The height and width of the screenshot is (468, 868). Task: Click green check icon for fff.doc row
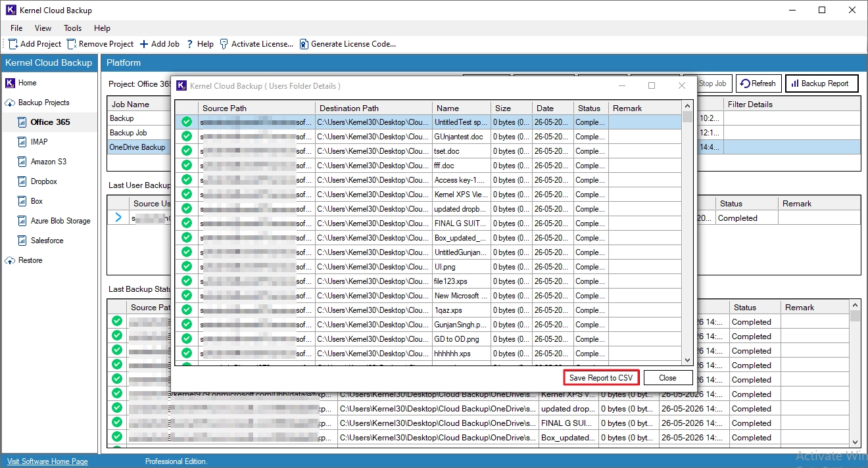pos(187,166)
